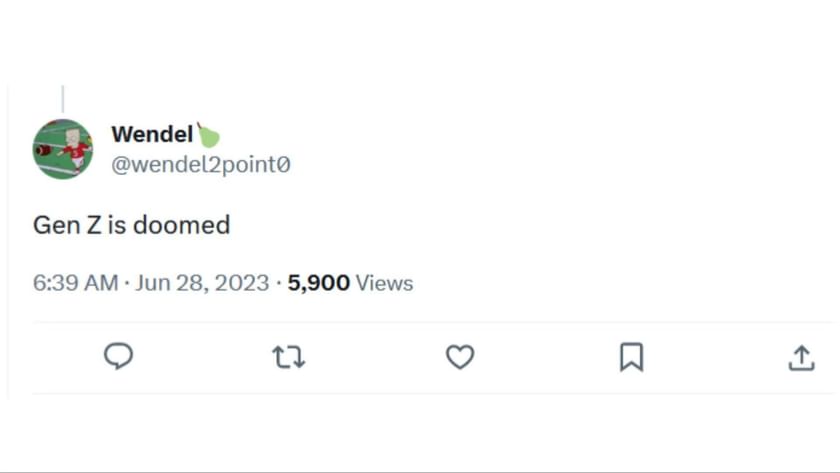
Task: Repost this tweet using the retweet icon
Action: pos(288,356)
